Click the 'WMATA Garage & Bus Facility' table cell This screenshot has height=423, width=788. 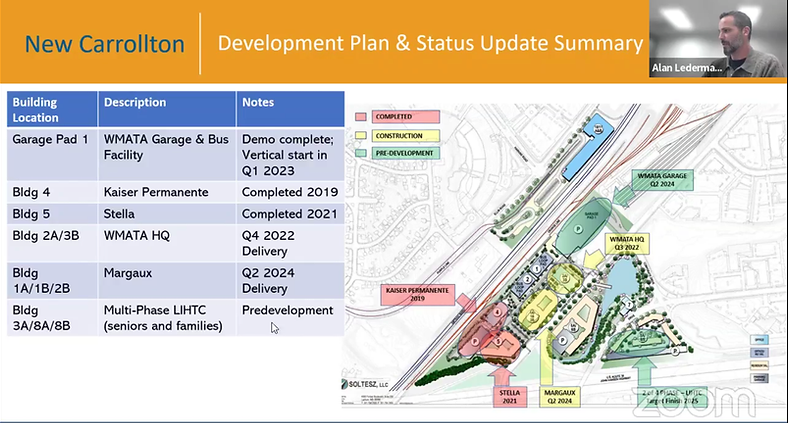(x=167, y=154)
